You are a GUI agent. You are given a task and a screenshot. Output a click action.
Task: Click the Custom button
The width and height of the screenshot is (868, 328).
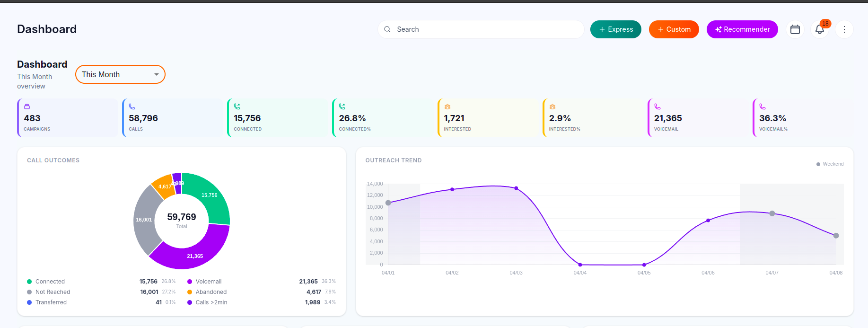[674, 29]
